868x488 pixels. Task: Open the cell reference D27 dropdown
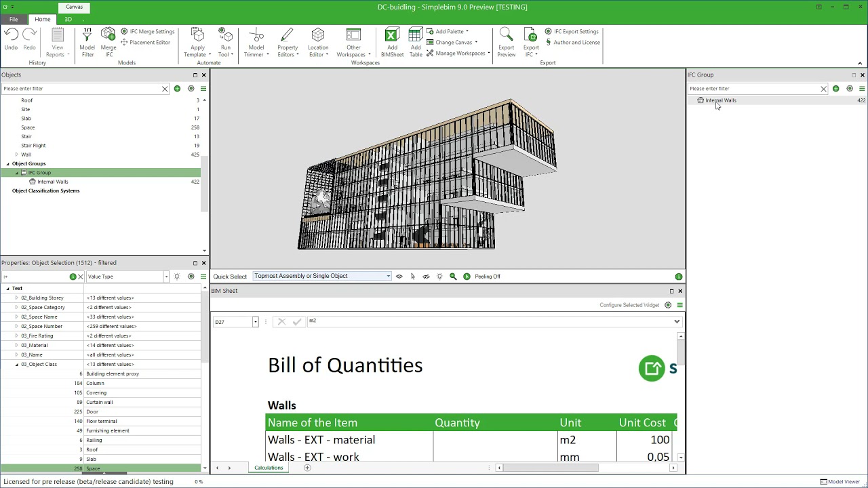256,322
